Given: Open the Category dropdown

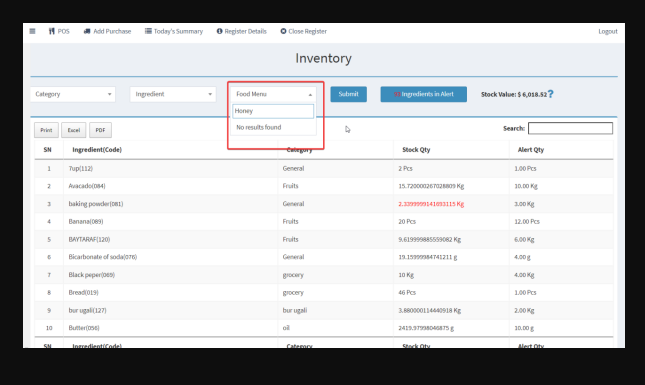Looking at the screenshot, I should pyautogui.click(x=73, y=94).
